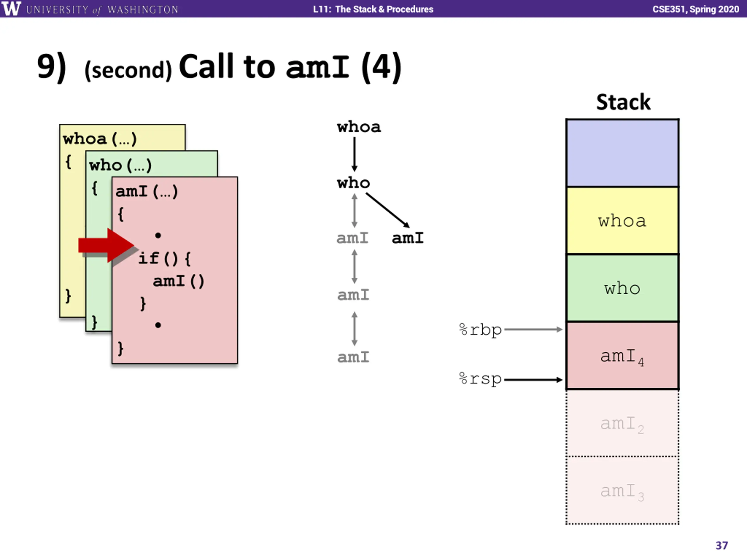The height and width of the screenshot is (560, 747).
Task: Click the 'UNIVERSITY of WASHINGTON' header text
Action: [x=102, y=9]
